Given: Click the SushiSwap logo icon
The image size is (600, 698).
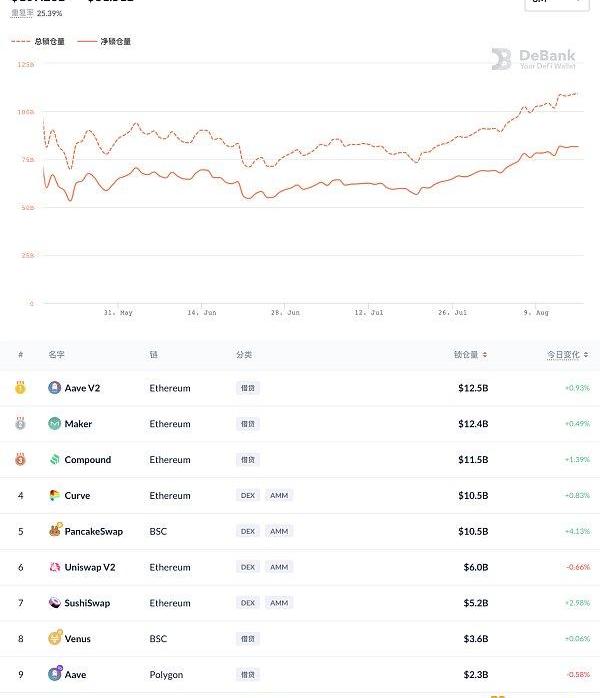Looking at the screenshot, I should [x=55, y=603].
